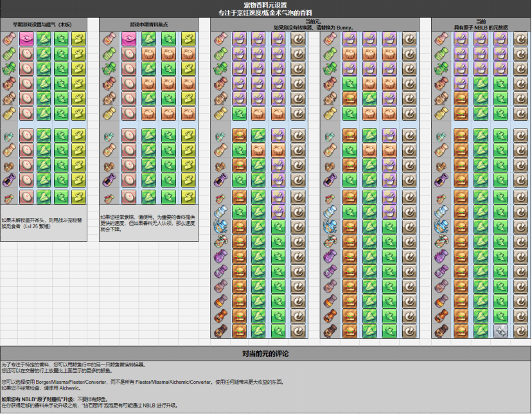This screenshot has height=414, width=532.
Task: Click the subtitle "专注于烹饪速度/炼金术气泡的香料"
Action: coord(265,13)
